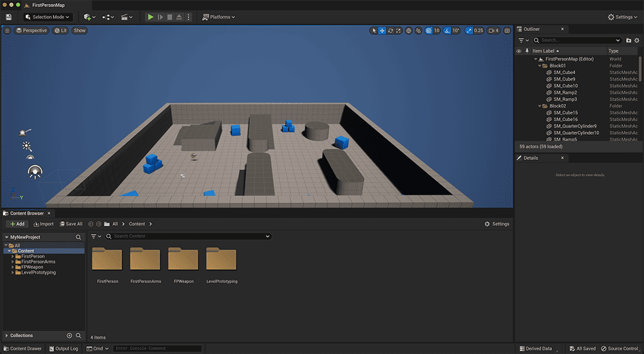The image size is (644, 354).
Task: Focus the Search Content field
Action: [x=189, y=237]
